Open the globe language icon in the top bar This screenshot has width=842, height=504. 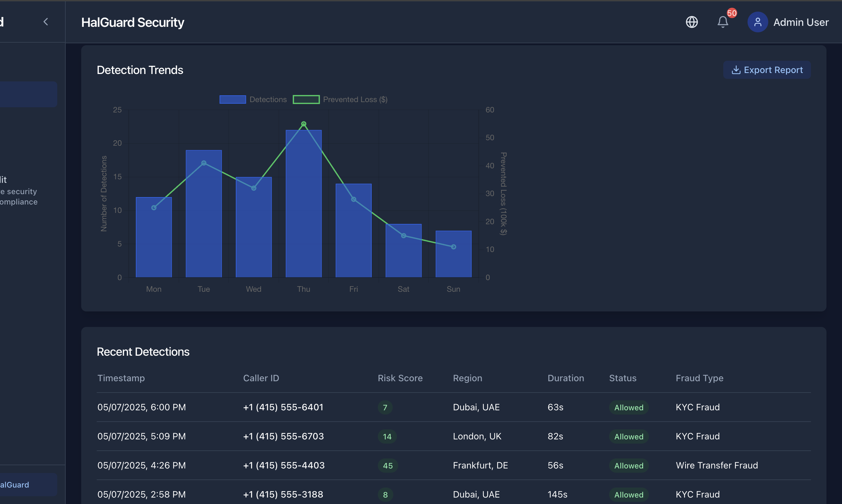tap(692, 22)
